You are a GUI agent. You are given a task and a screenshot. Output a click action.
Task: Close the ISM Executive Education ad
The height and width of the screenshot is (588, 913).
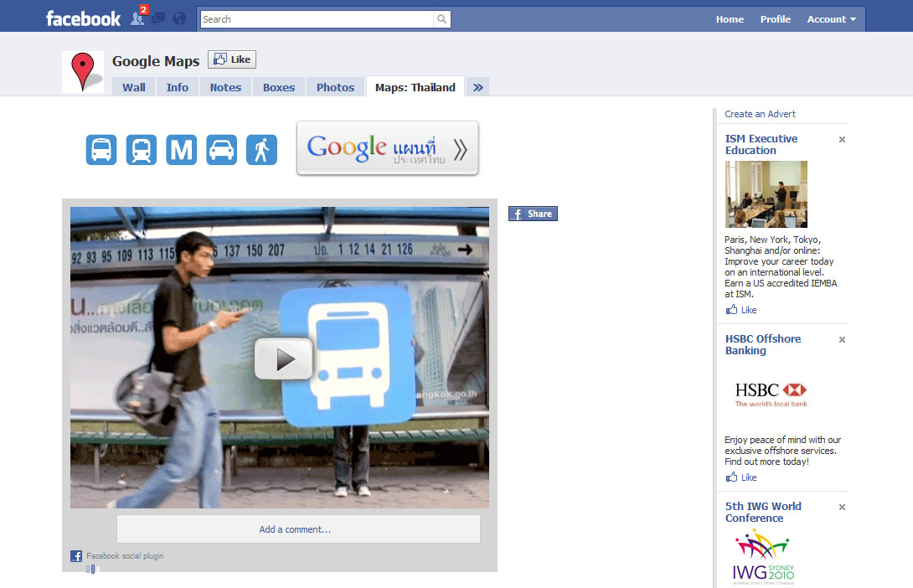[x=842, y=140]
